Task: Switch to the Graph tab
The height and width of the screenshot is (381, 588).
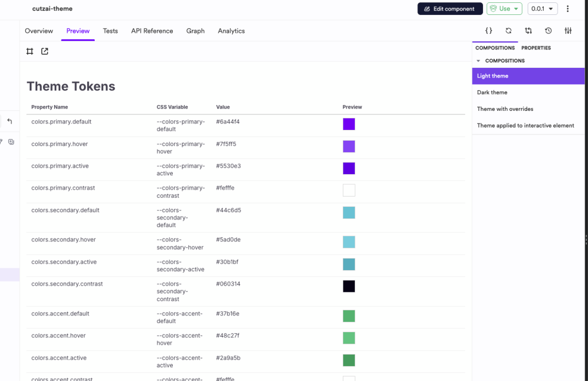Action: pos(195,31)
